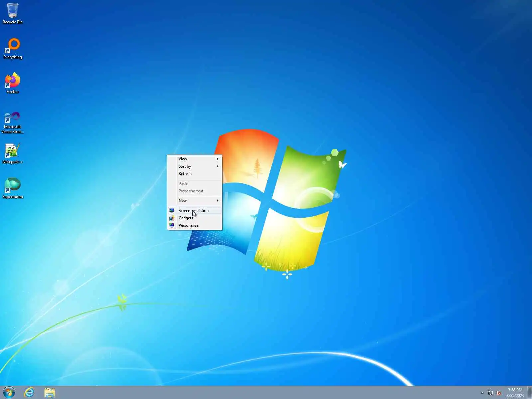Click the grayed-out Paste shortcut entry

click(x=195, y=191)
